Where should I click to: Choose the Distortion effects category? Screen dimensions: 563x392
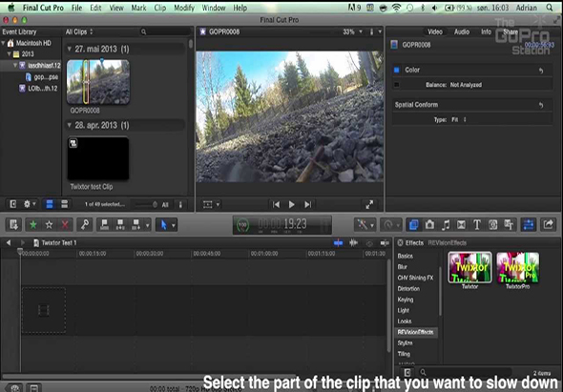[408, 289]
